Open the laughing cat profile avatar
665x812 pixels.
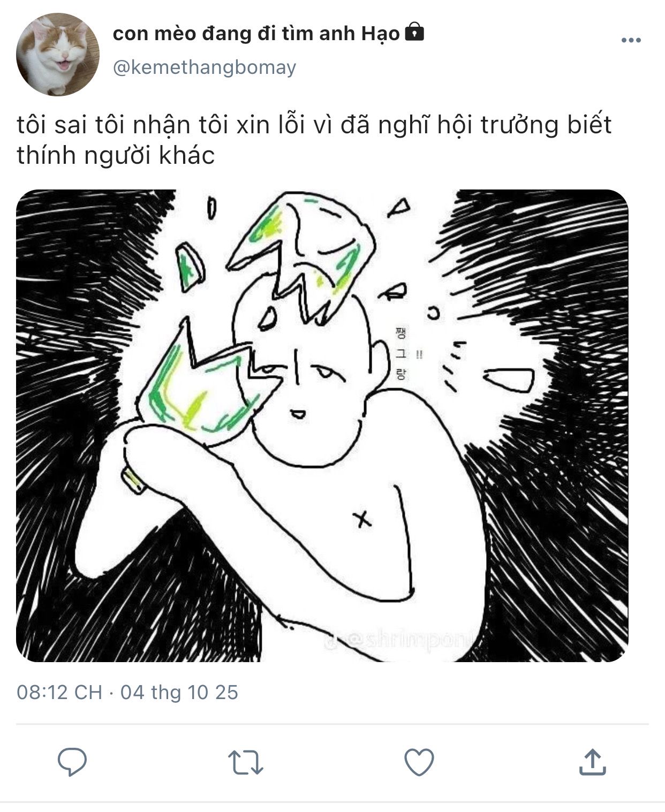coord(58,55)
